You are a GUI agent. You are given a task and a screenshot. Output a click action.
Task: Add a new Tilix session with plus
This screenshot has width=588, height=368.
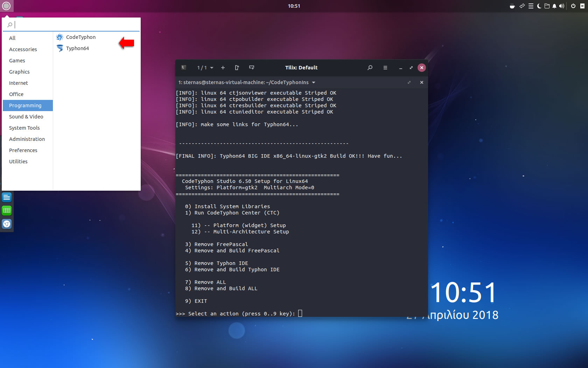[x=223, y=68]
